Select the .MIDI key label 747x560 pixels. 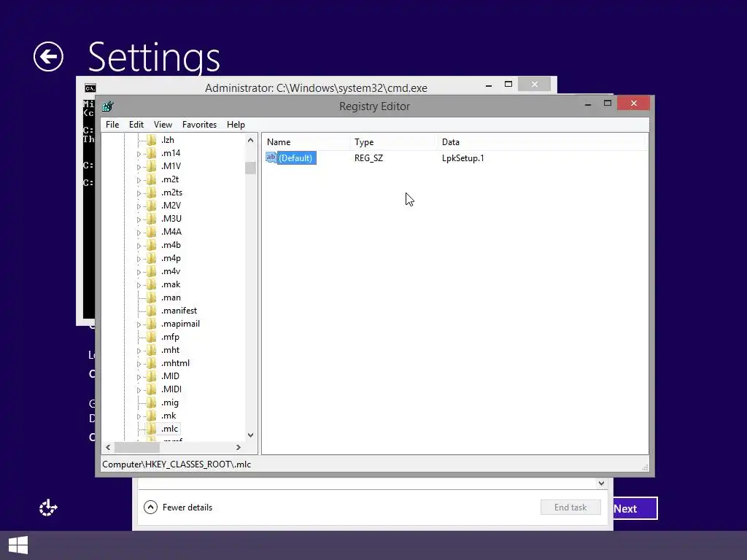click(171, 389)
